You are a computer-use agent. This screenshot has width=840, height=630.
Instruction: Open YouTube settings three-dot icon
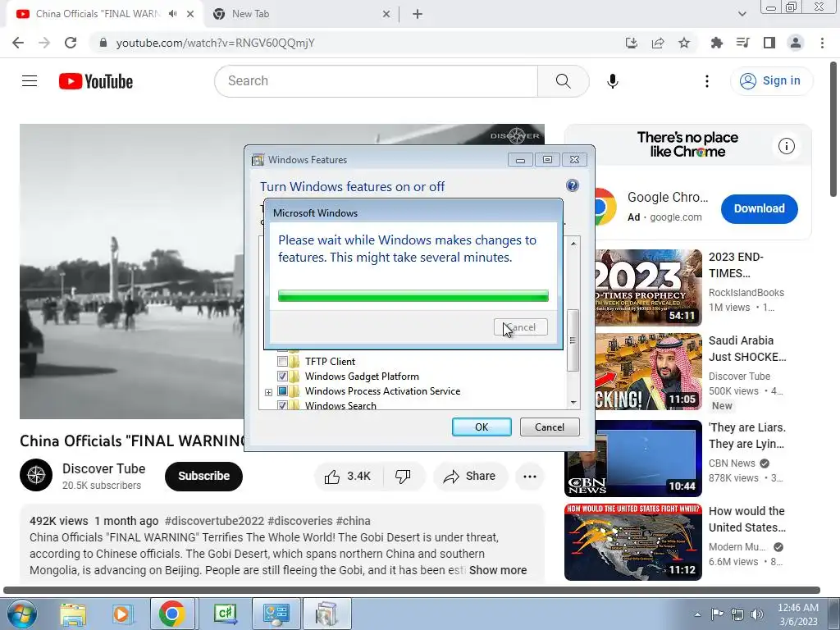[707, 81]
